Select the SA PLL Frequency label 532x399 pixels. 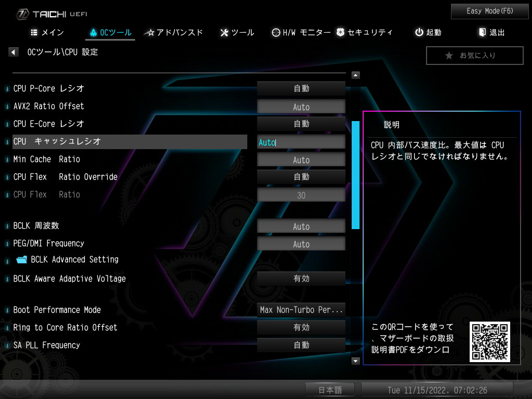[46, 345]
